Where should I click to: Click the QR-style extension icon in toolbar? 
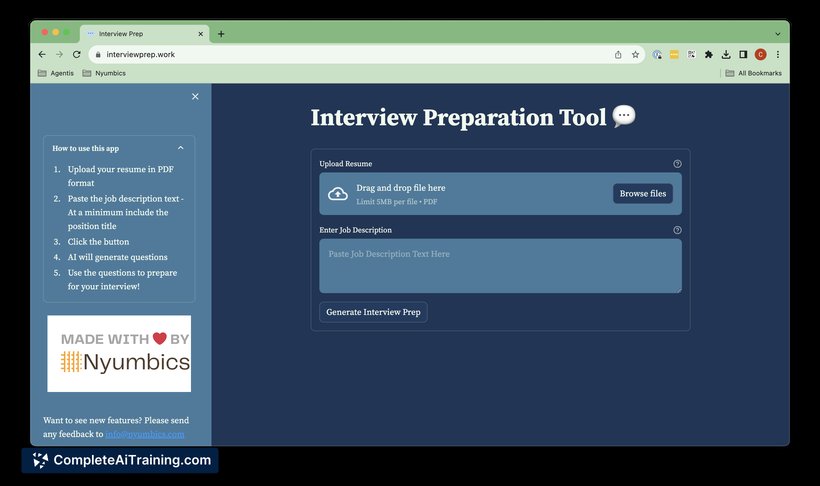[691, 54]
